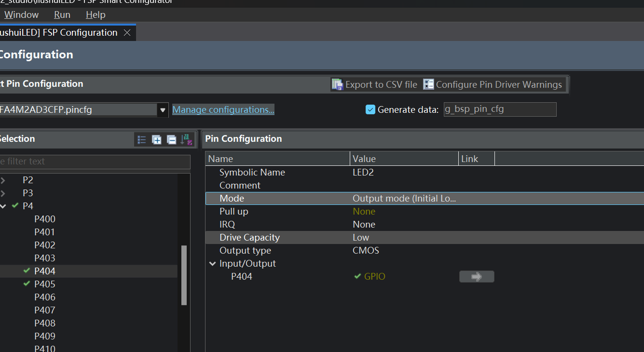Collapse the P4 port tree node

(x=3, y=206)
